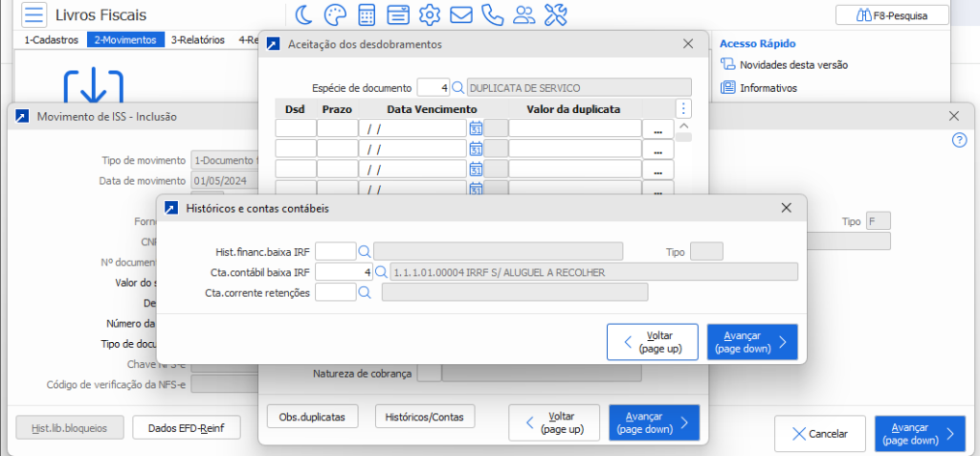Toggle dark mode moon icon
Image resolution: width=980 pixels, height=456 pixels.
coord(303,14)
